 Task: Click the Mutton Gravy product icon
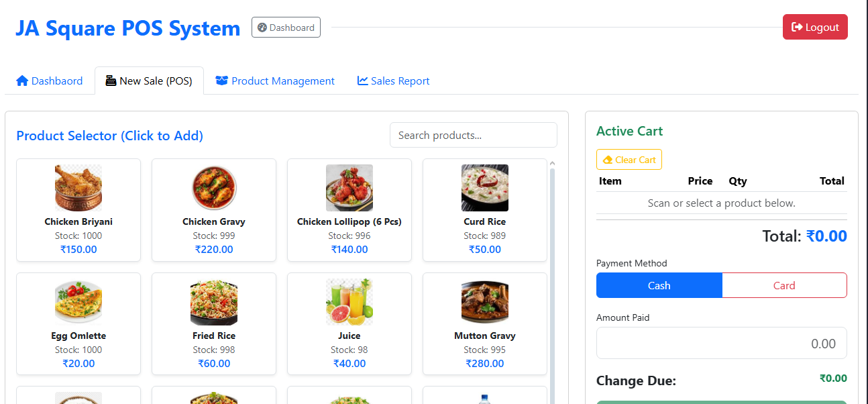point(485,302)
